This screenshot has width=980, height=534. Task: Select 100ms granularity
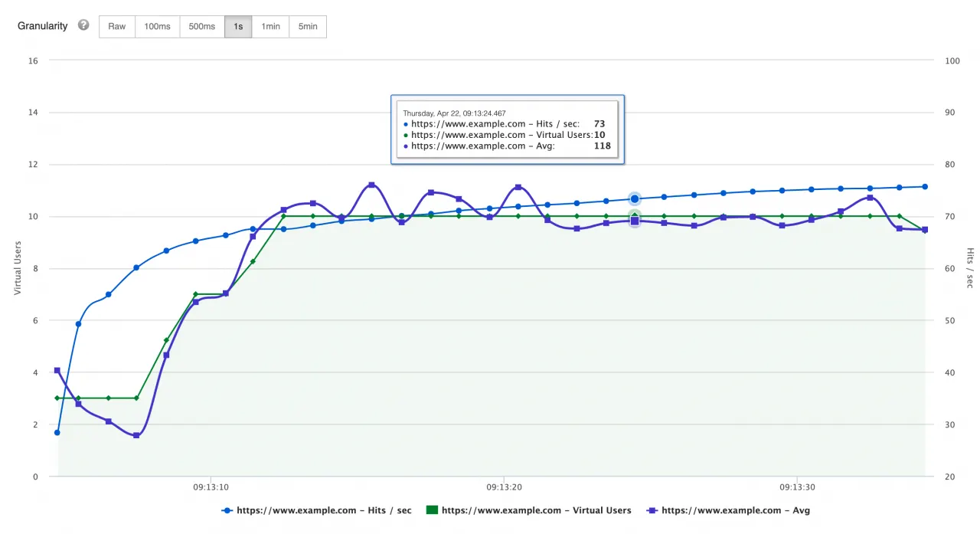click(x=157, y=26)
